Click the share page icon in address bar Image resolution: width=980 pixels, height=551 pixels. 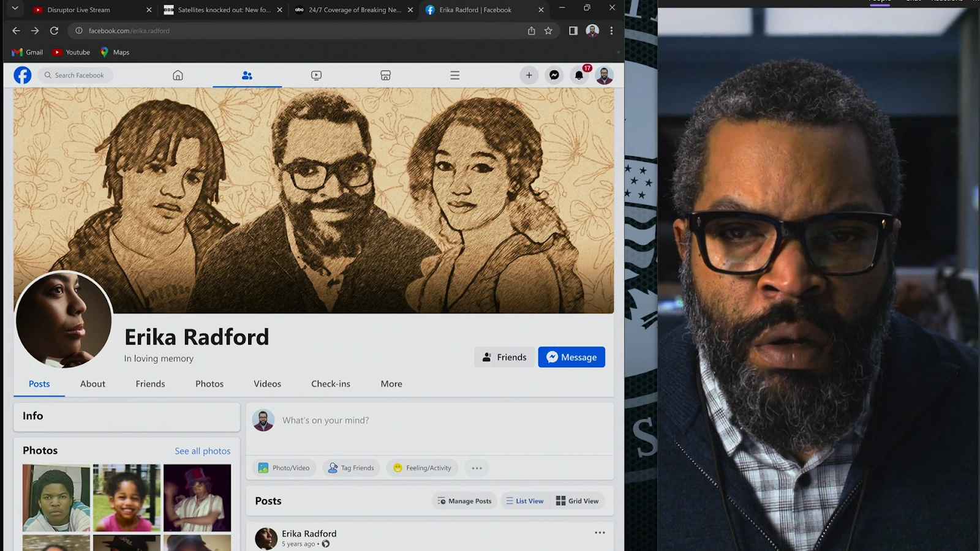pyautogui.click(x=532, y=31)
